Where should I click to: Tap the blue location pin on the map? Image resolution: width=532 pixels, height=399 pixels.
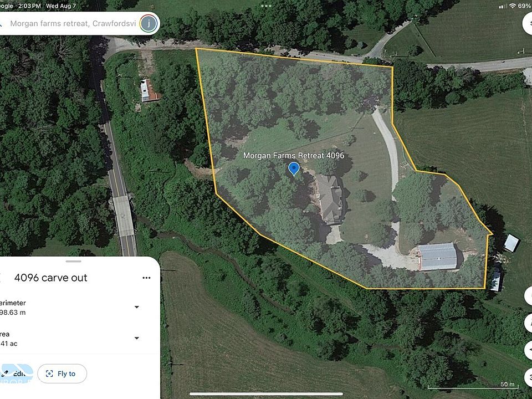click(294, 168)
